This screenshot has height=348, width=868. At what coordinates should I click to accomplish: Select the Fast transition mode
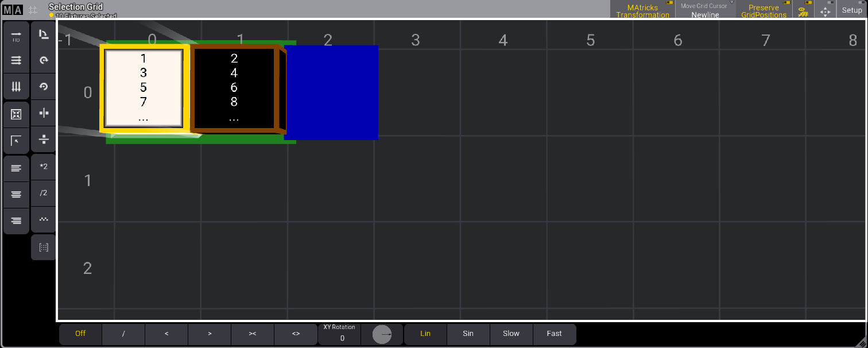(554, 334)
